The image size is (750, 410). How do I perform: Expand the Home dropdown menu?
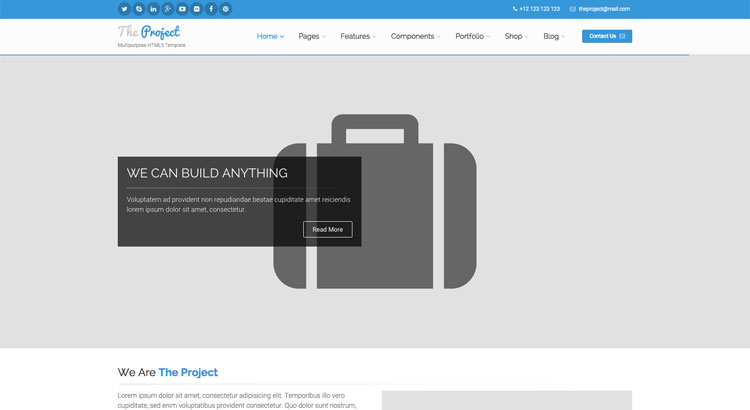(x=270, y=36)
